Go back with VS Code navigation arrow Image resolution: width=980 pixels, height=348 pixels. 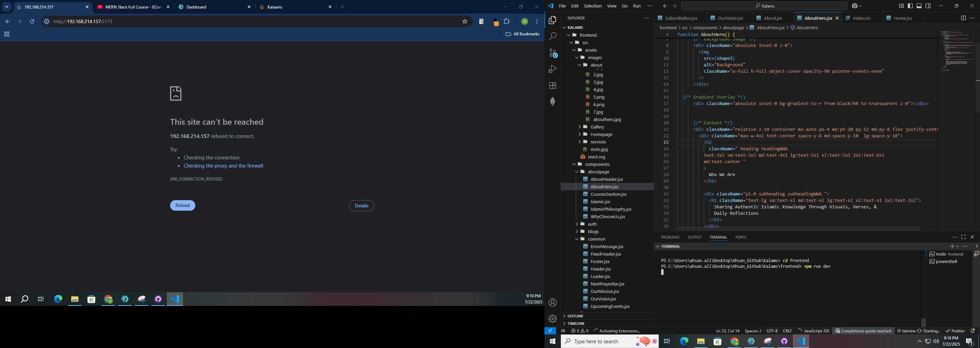pos(665,6)
